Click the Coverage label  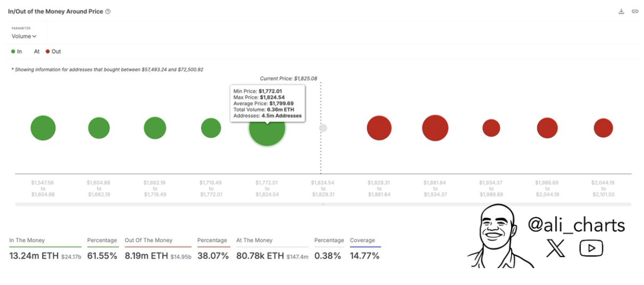[362, 240]
